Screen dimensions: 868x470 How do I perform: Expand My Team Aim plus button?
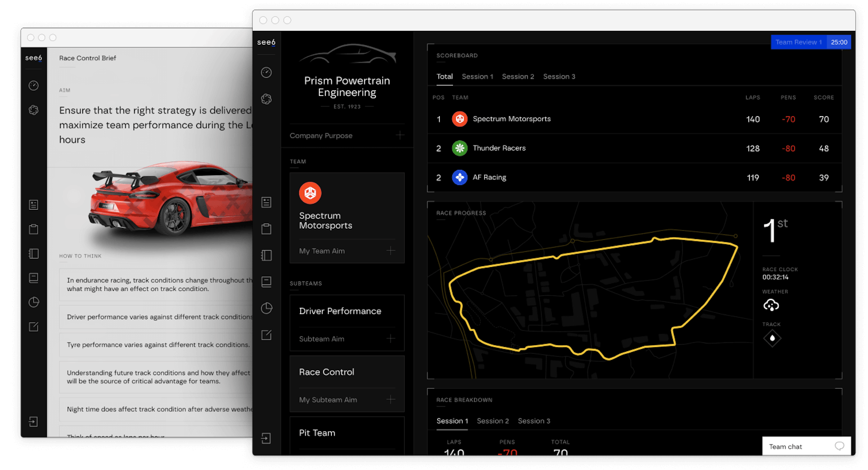tap(391, 251)
